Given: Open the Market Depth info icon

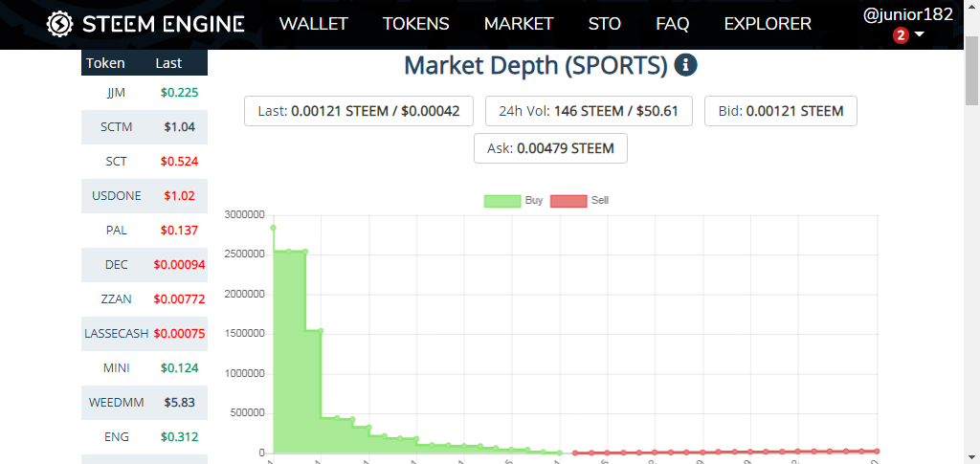Looking at the screenshot, I should point(685,65).
